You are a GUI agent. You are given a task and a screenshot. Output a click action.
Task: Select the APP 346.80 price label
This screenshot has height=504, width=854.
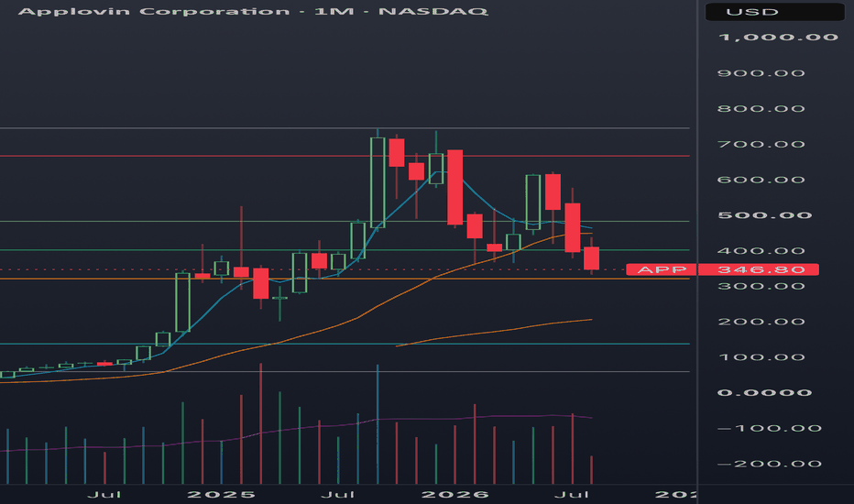pos(722,269)
